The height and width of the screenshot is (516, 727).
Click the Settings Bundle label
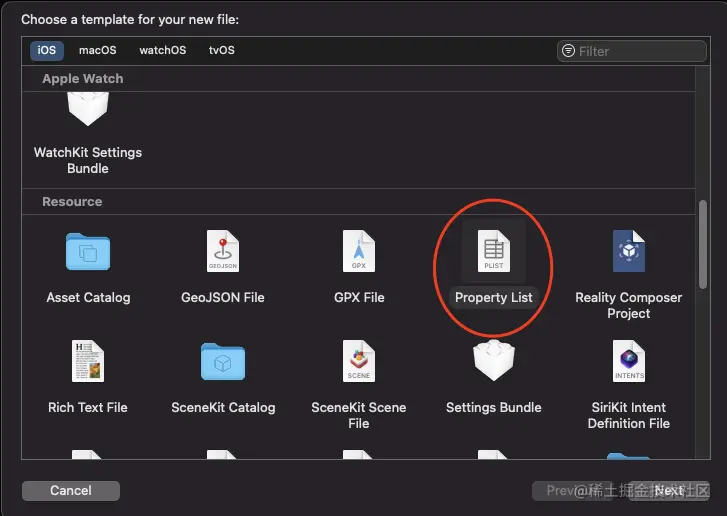click(494, 408)
